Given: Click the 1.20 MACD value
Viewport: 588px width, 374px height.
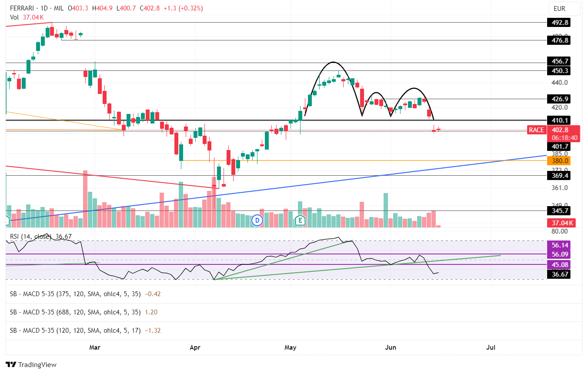Looking at the screenshot, I should (x=150, y=312).
